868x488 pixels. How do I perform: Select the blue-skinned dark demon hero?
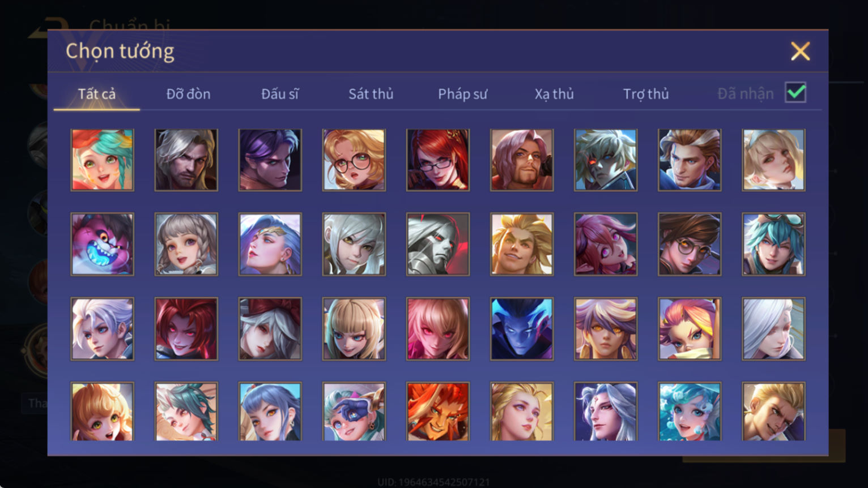(522, 328)
